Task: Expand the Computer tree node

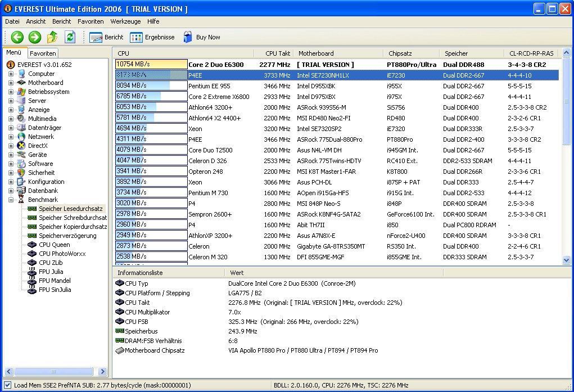Action: click(11, 74)
